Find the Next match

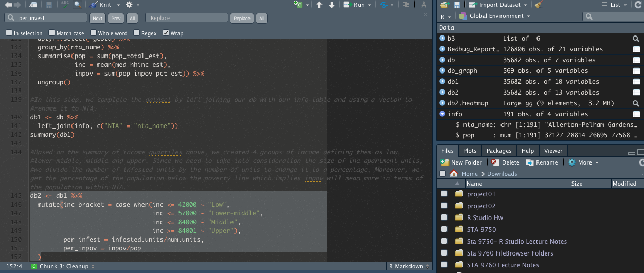[x=97, y=18]
